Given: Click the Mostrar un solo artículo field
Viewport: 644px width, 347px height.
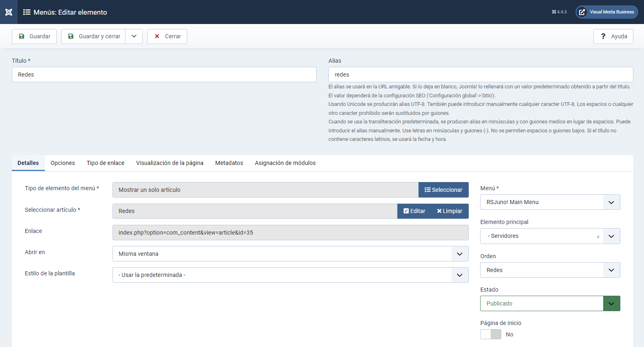Looking at the screenshot, I should click(x=265, y=190).
